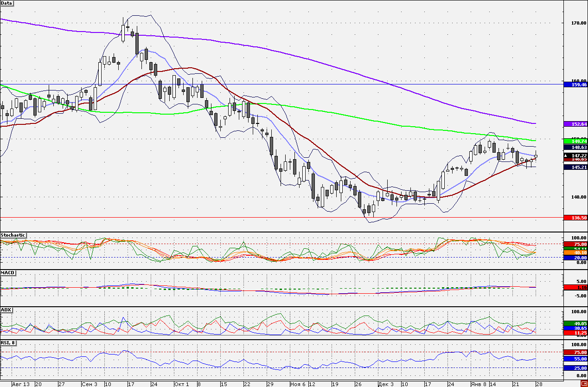Select the "Data" panel label
Viewport: 588px width, 387px height.
(7, 3)
